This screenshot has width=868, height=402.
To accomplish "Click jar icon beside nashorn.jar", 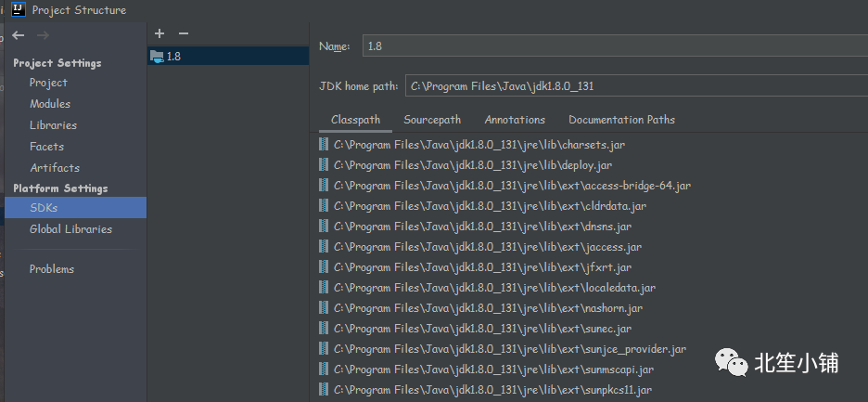I will tap(324, 308).
